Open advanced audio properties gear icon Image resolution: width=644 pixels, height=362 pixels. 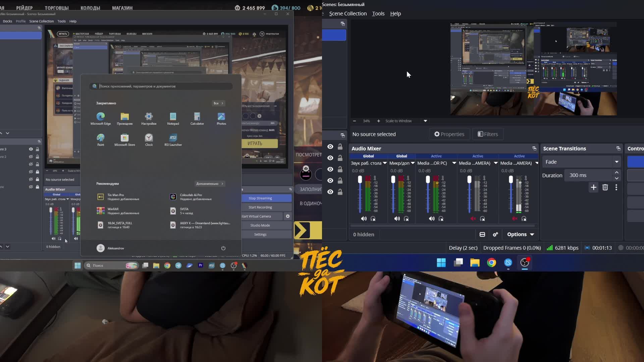[x=495, y=234]
